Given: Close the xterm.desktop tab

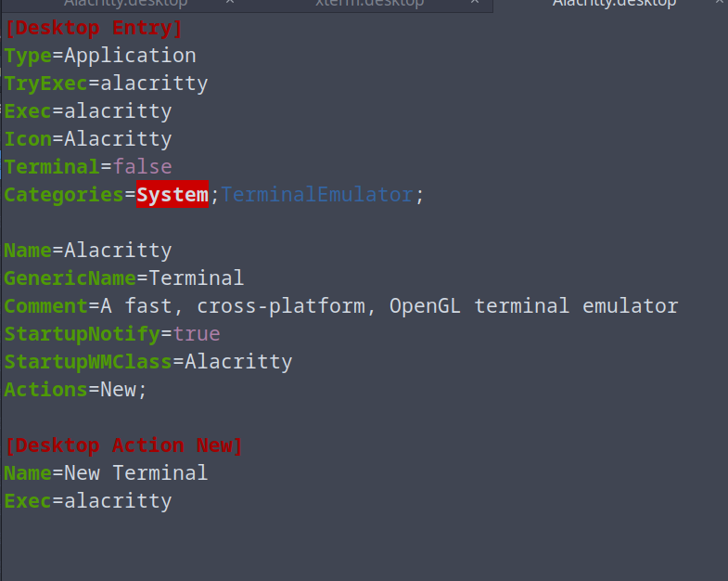Looking at the screenshot, I should coord(475,3).
